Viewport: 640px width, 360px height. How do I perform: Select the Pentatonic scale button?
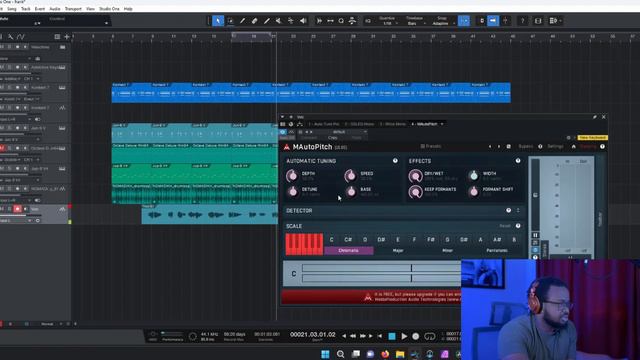tap(497, 251)
